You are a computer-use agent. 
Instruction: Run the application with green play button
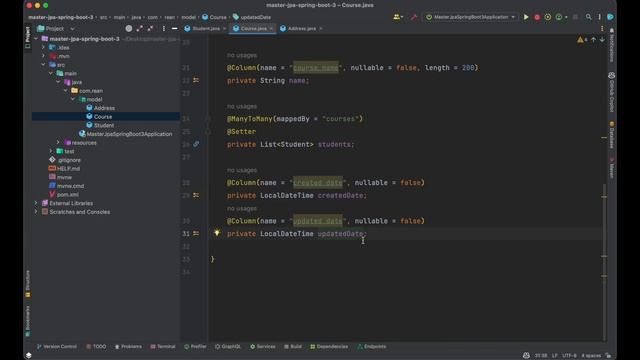[x=526, y=17]
